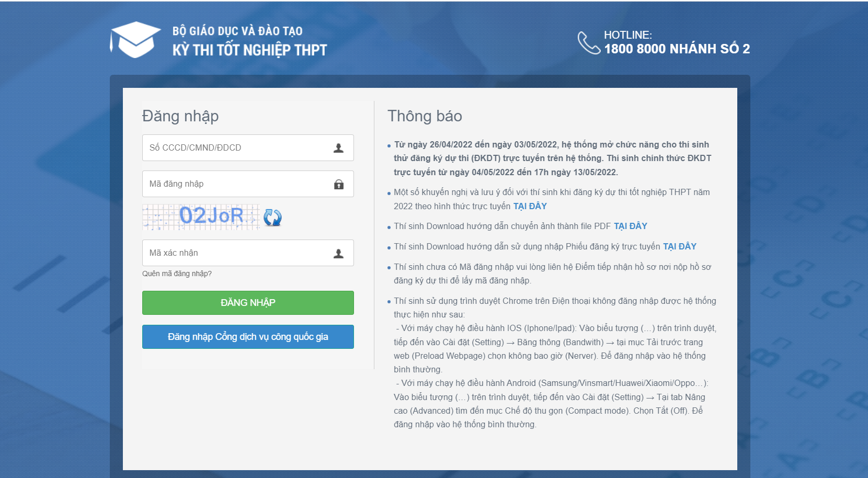Click the Thông báo heading
This screenshot has width=868, height=478.
click(425, 116)
